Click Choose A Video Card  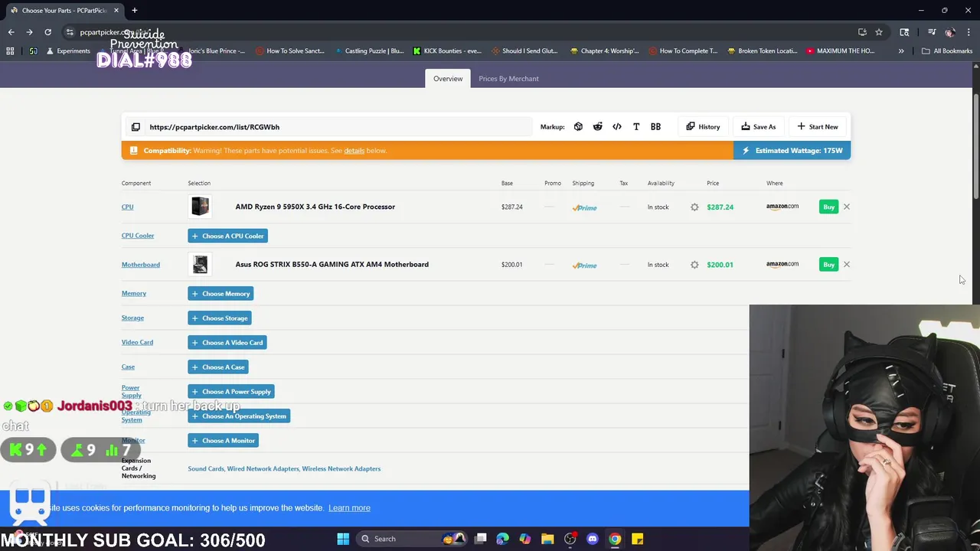227,343
